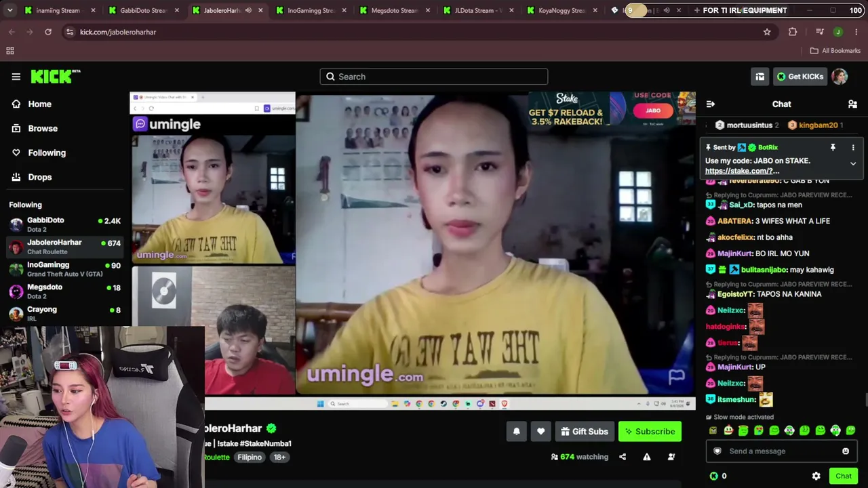Click the Filipino language tag
The height and width of the screenshot is (488, 868).
pyautogui.click(x=250, y=457)
